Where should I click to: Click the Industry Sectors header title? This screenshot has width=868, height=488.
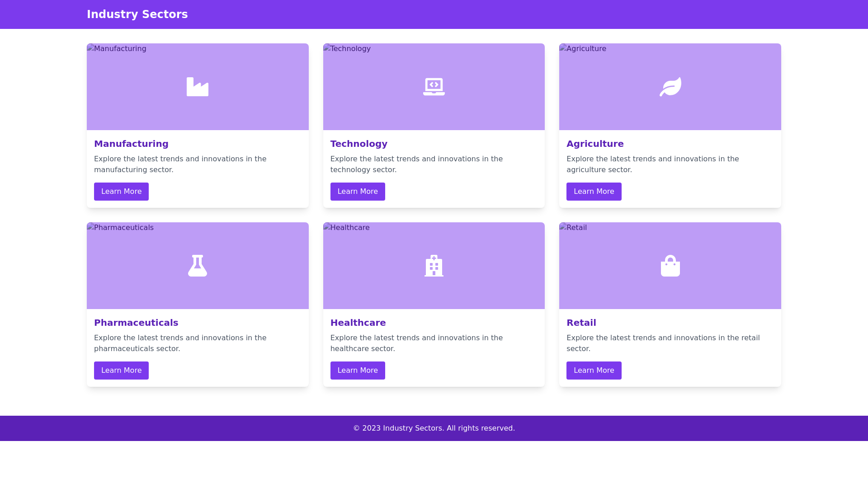(137, 14)
